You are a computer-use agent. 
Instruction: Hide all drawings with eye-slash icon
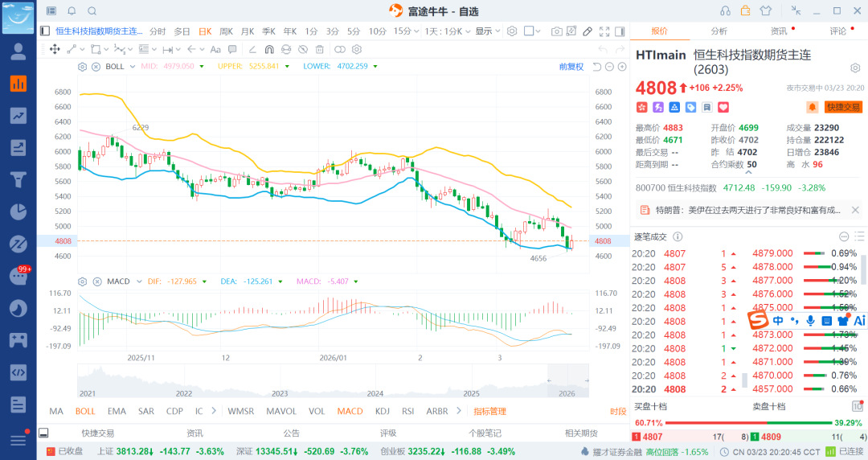pos(303,49)
